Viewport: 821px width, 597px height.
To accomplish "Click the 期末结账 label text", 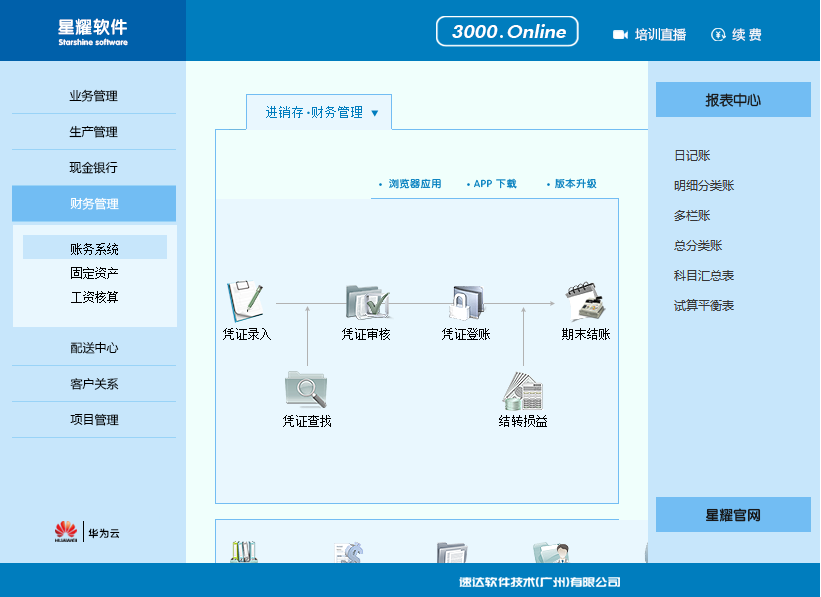I will [585, 334].
